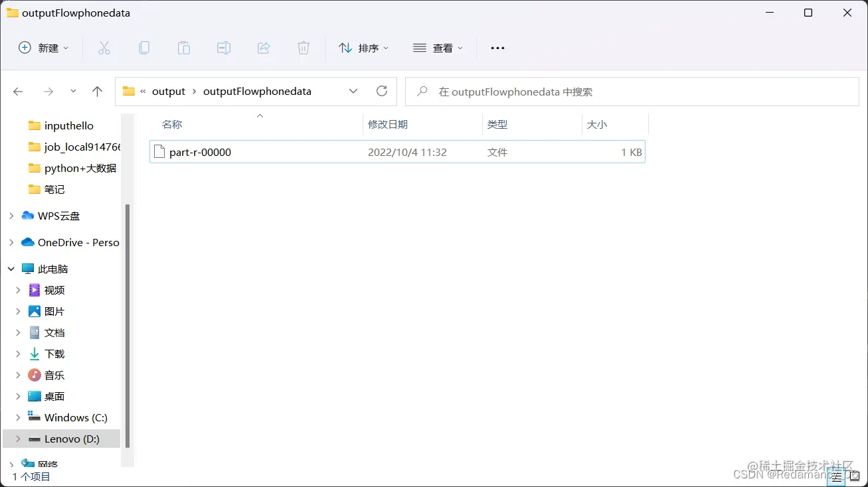Open the 排序 (Sort) dropdown

[x=363, y=47]
